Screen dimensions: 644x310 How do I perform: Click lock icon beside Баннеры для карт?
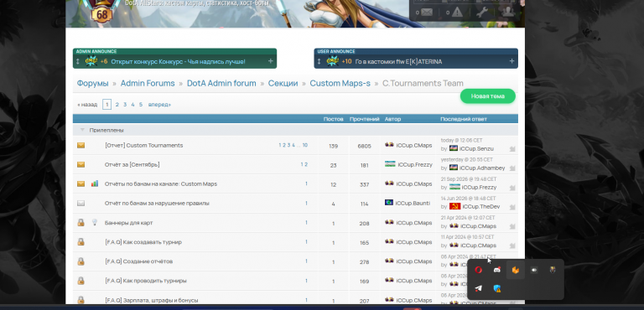(x=80, y=223)
